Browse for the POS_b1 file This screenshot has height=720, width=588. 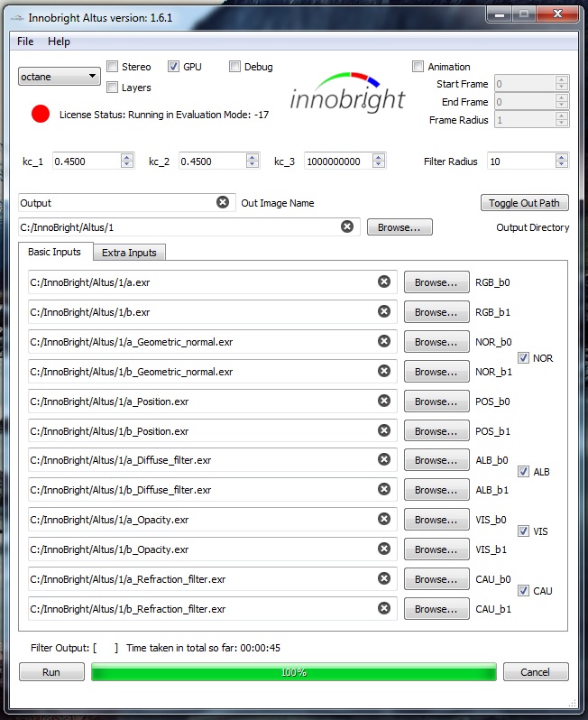tap(436, 430)
